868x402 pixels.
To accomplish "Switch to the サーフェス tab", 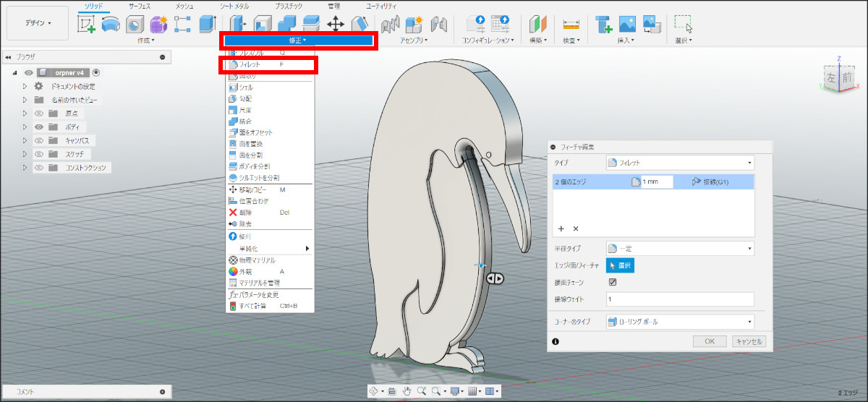I will 140,6.
